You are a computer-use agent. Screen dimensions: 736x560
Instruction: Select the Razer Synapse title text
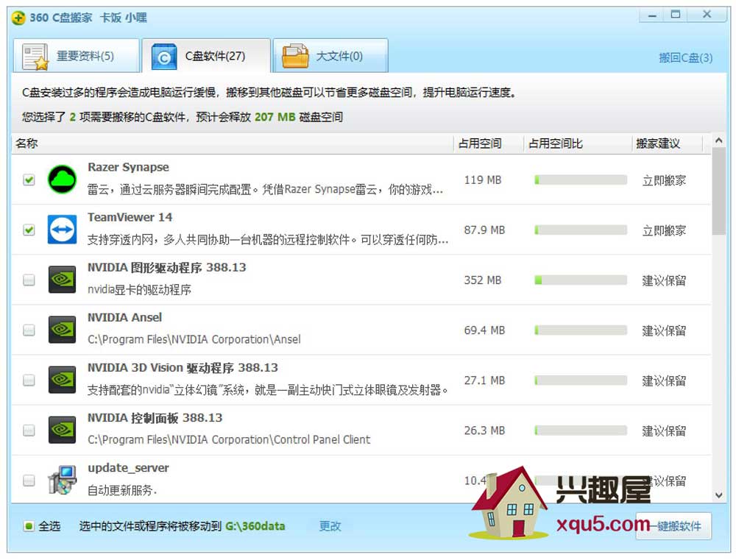(128, 167)
